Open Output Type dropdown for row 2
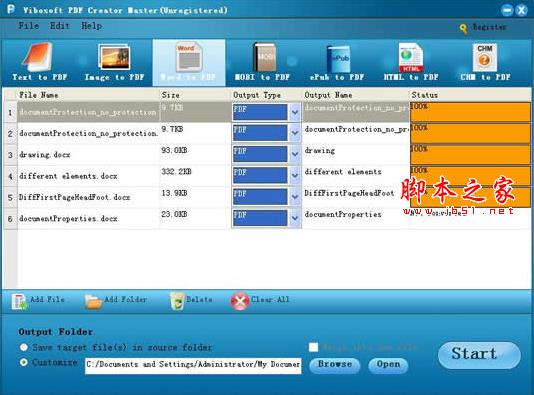534x395 pixels. coord(295,133)
